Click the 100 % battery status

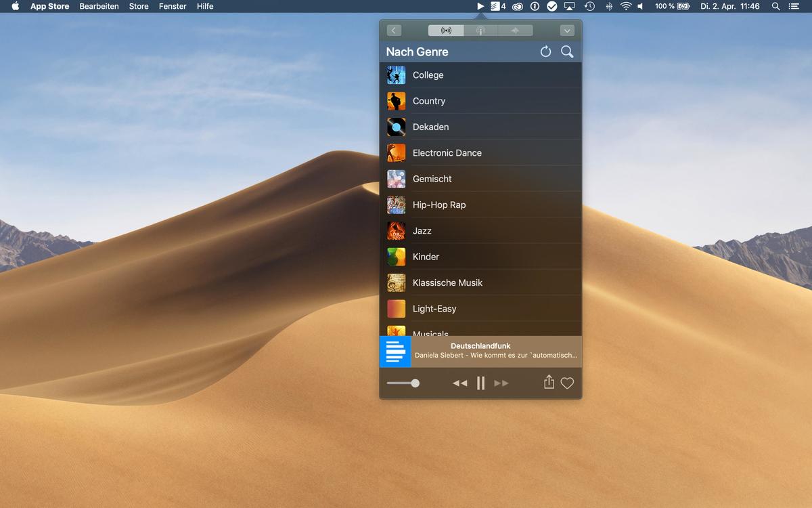coord(672,6)
